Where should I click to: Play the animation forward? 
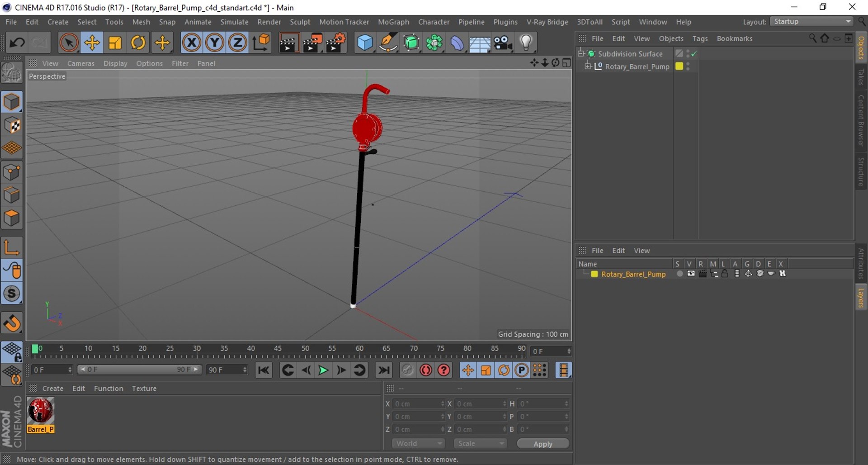(323, 370)
